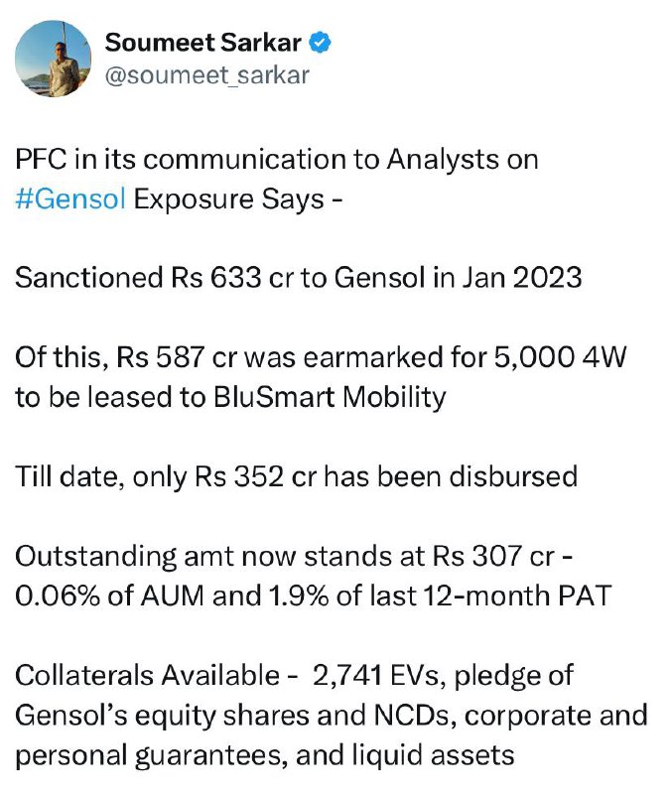Click the 'Collaterals Available' text
Image resolution: width=672 pixels, height=794 pixels.
pos(147,675)
